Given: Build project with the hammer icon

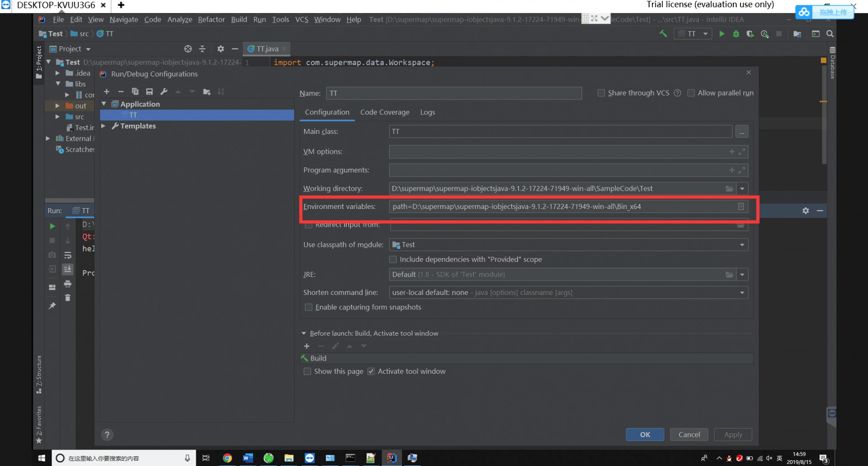Looking at the screenshot, I should pos(663,34).
